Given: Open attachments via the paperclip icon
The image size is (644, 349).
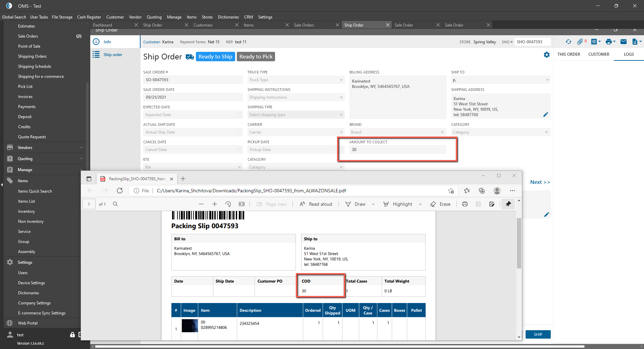Looking at the screenshot, I should point(580,42).
